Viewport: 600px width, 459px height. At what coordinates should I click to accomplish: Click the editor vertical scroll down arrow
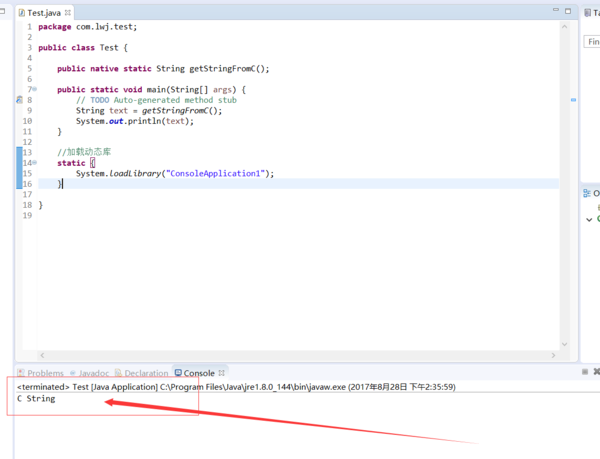564,344
